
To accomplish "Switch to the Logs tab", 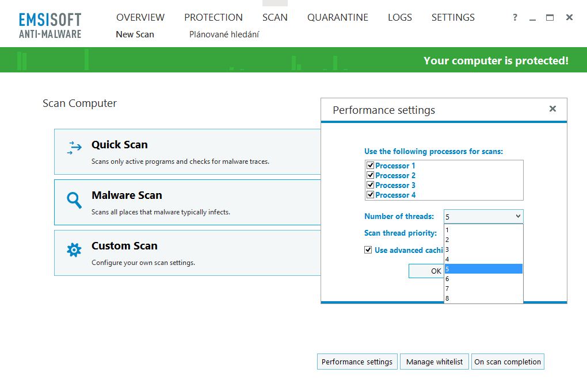I will [x=399, y=17].
